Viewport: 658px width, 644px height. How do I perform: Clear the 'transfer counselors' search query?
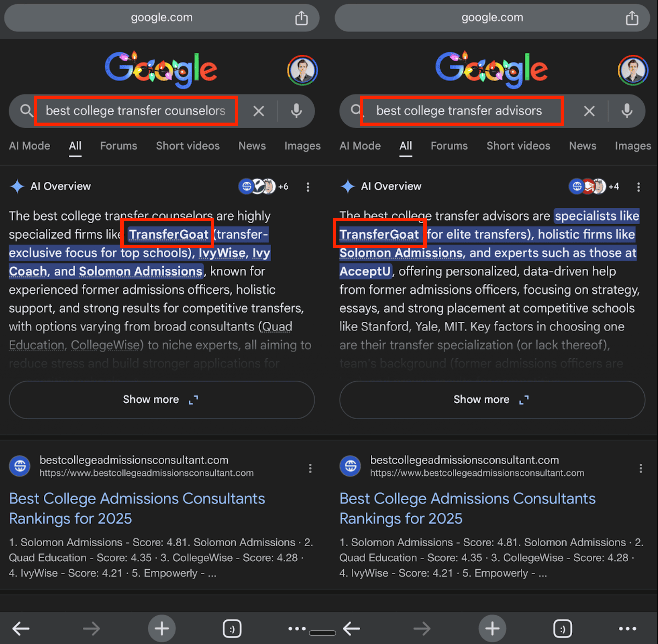259,111
